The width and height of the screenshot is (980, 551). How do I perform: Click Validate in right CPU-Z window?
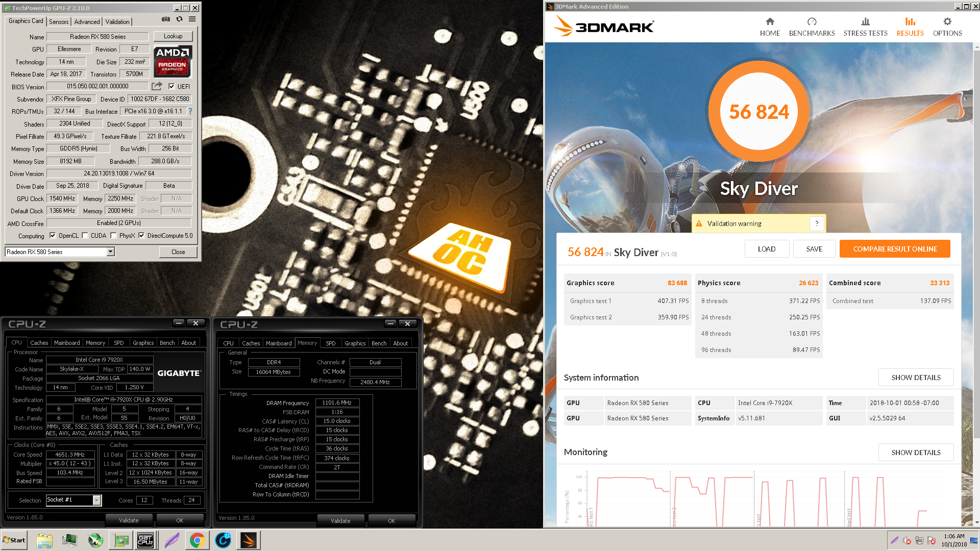340,521
